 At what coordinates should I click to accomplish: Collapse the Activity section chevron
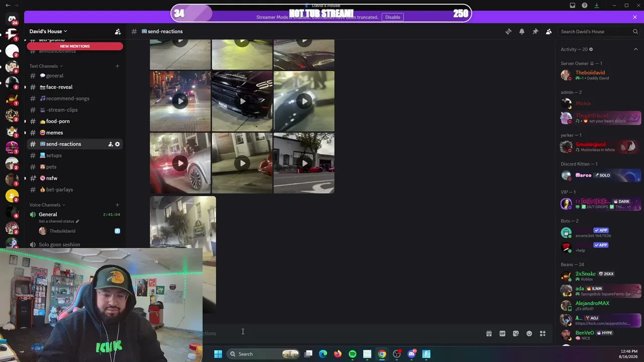coord(635,49)
